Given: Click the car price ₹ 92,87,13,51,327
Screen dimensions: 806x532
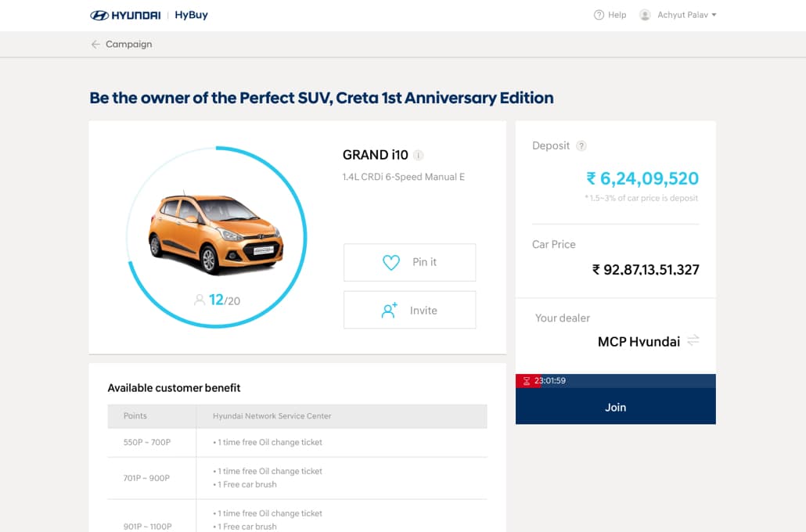Looking at the screenshot, I should 646,270.
